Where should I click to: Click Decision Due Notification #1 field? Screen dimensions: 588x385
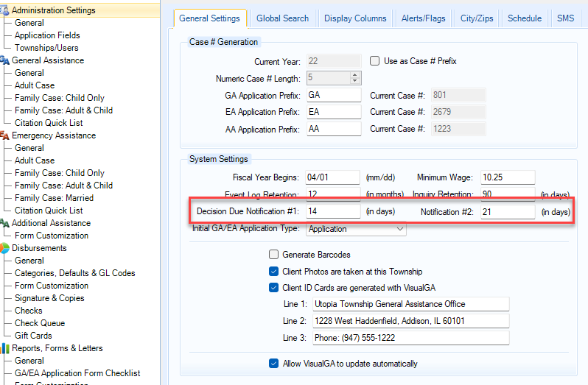pyautogui.click(x=333, y=211)
